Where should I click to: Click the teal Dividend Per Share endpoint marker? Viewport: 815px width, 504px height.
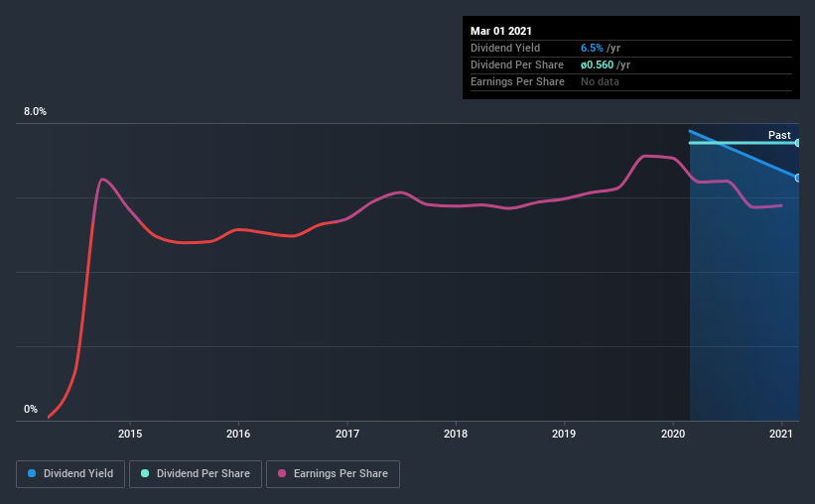point(798,142)
